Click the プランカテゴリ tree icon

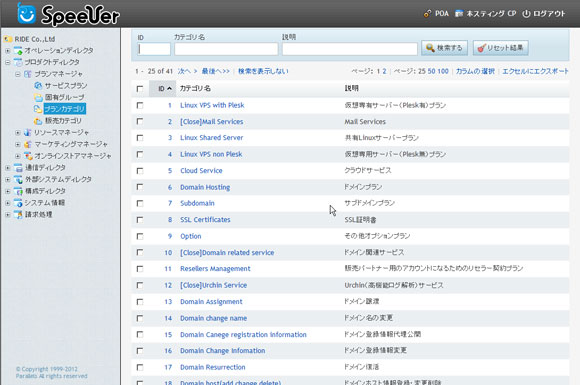(x=38, y=109)
